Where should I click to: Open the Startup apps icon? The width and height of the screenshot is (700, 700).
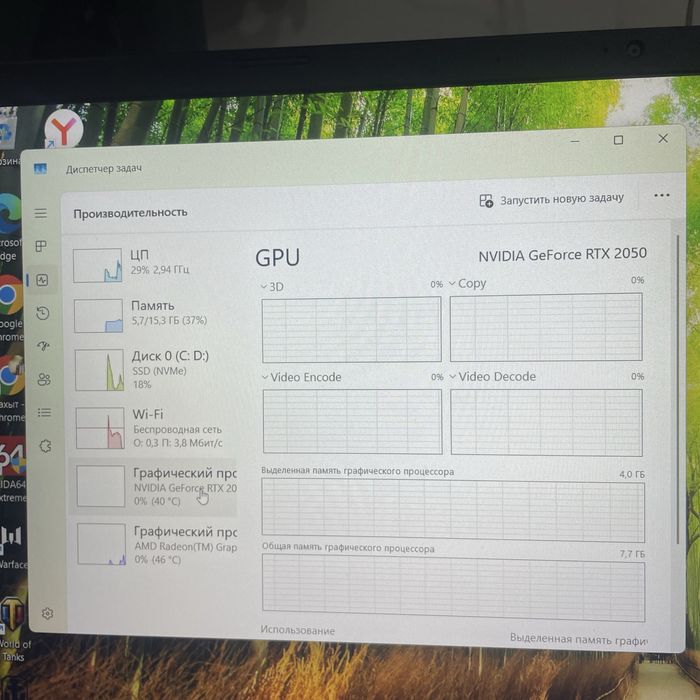pyautogui.click(x=43, y=346)
